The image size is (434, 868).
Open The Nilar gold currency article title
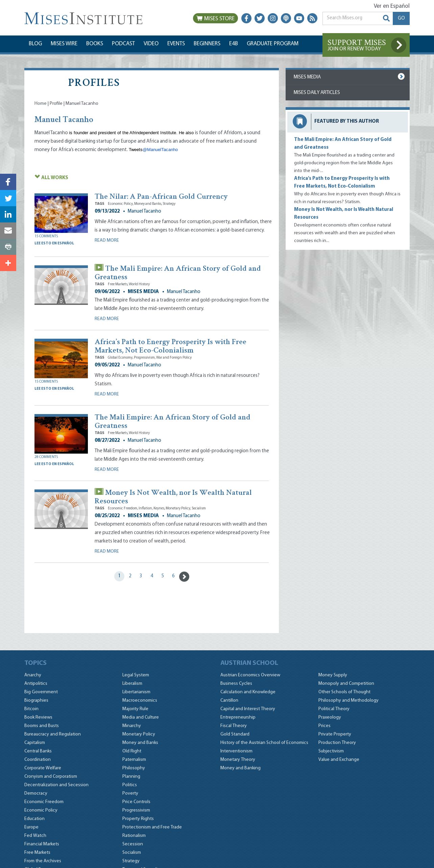pos(161,196)
